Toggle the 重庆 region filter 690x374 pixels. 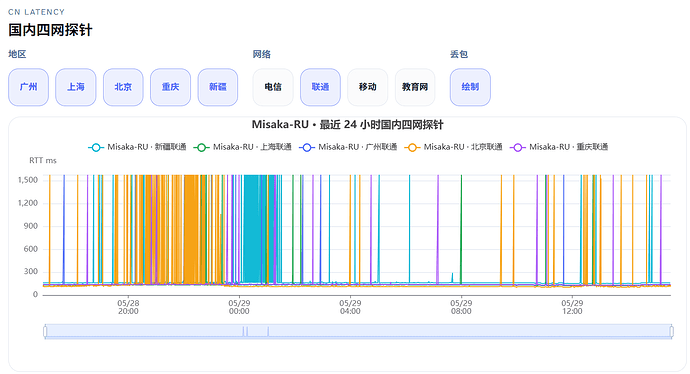click(170, 87)
